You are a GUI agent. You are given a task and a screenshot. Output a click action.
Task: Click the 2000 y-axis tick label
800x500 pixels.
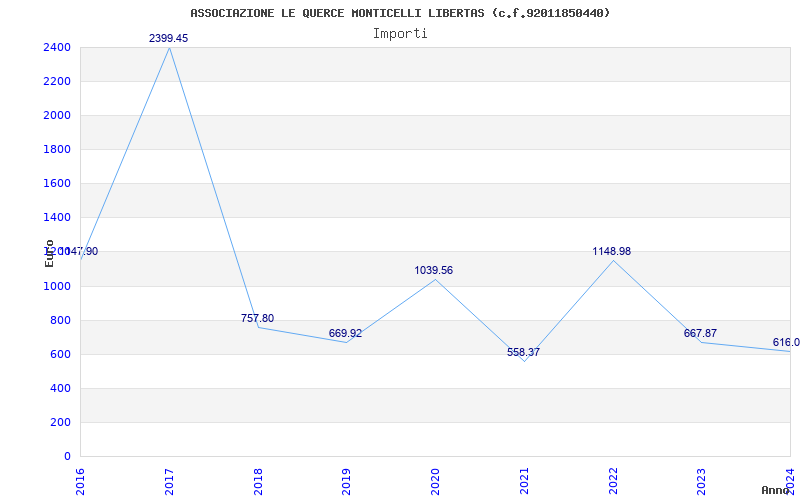tap(58, 116)
